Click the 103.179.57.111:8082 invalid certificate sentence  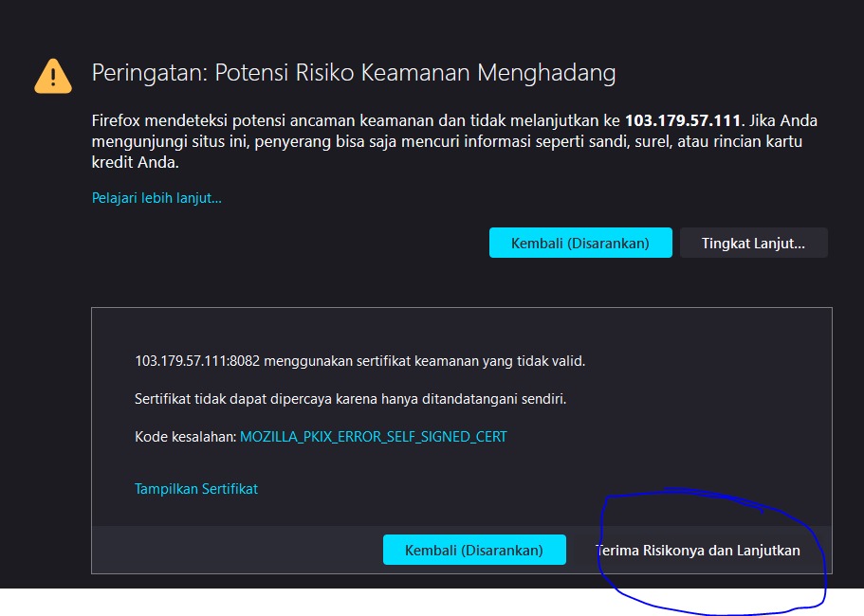359,361
